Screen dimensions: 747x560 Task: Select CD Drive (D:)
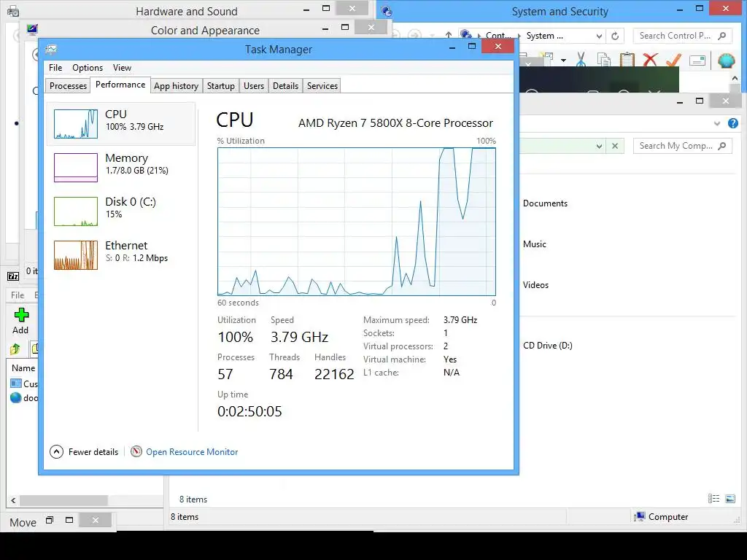pyautogui.click(x=547, y=346)
